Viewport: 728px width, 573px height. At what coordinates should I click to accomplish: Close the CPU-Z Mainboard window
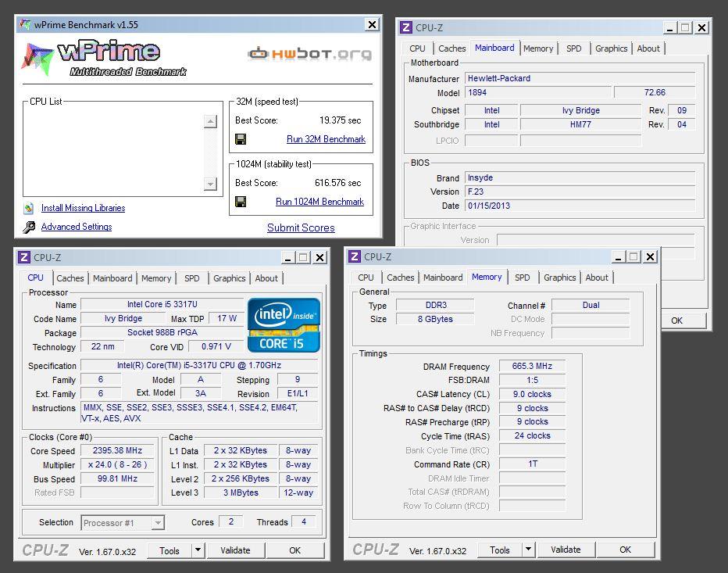point(702,28)
